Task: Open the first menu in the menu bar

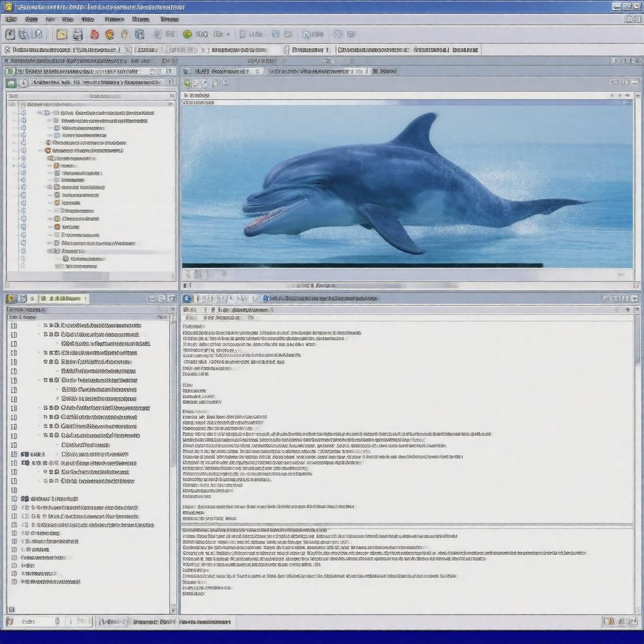Action: pos(11,19)
